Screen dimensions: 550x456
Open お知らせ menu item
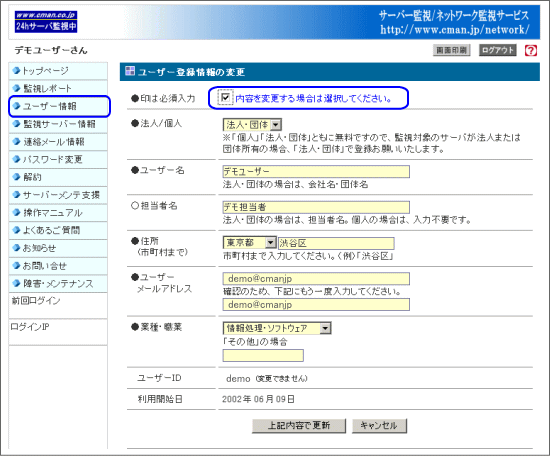(58, 248)
